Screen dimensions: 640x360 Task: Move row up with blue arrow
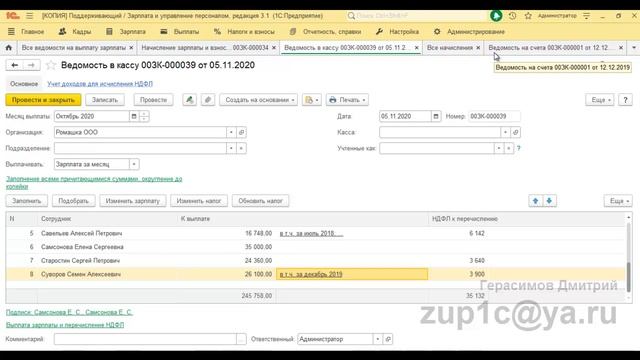[x=536, y=201]
